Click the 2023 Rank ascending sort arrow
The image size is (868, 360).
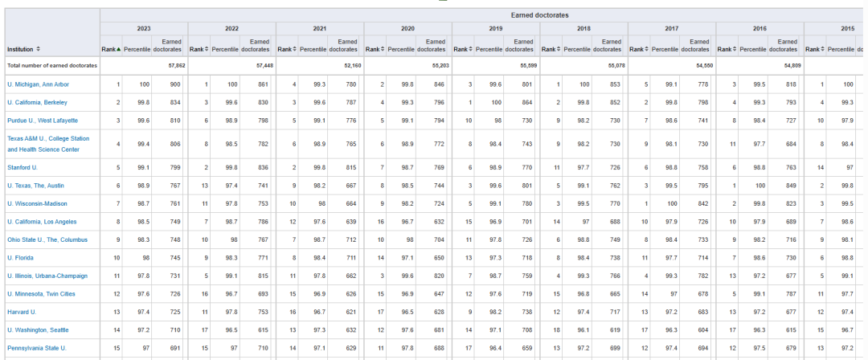coord(119,50)
